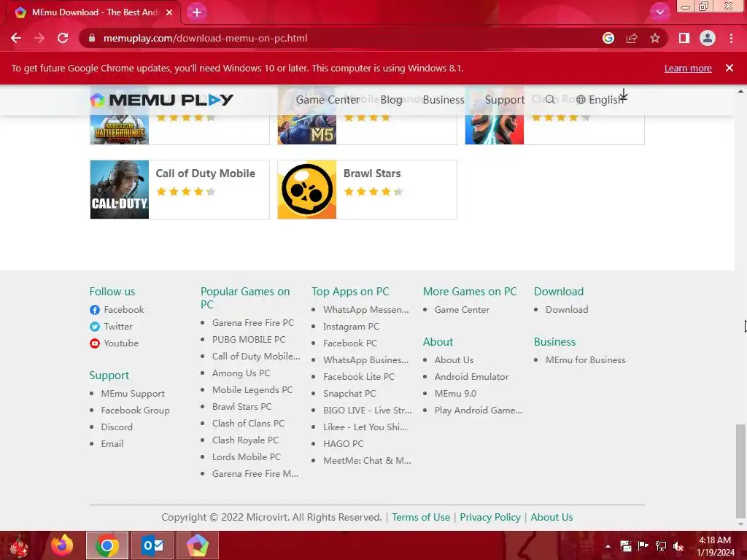Open the Facebook Group support link
Viewport: 747px width, 560px height.
(135, 410)
